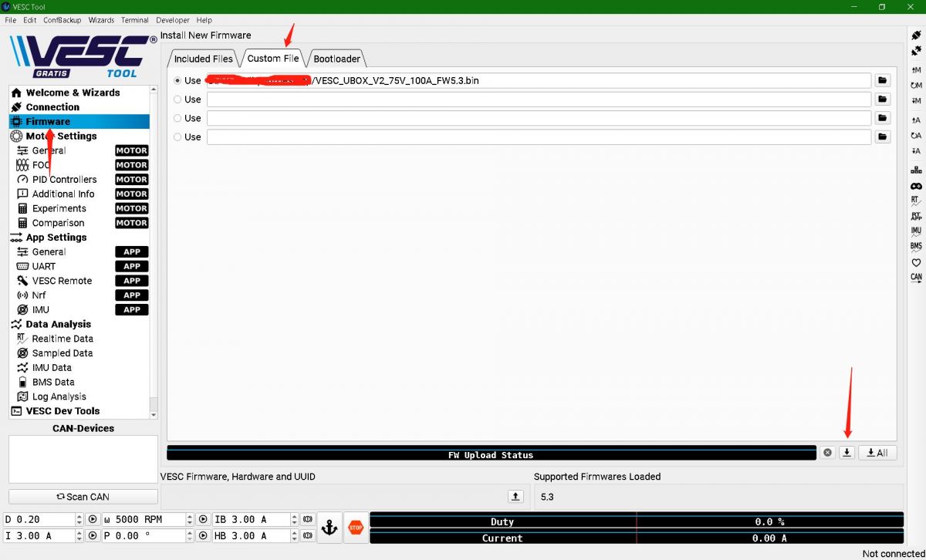Click play button next to D 0.20
Screen dimensions: 926x560
(93, 519)
